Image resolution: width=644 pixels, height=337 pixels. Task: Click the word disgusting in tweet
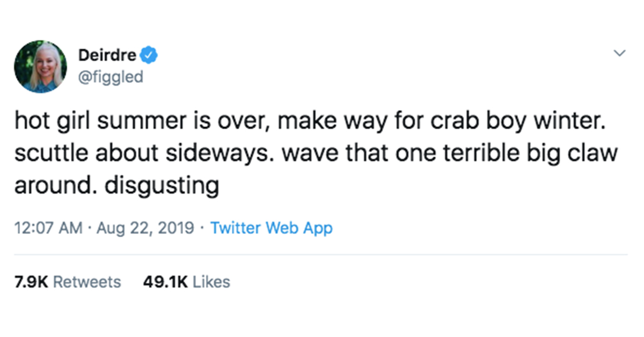tap(162, 186)
